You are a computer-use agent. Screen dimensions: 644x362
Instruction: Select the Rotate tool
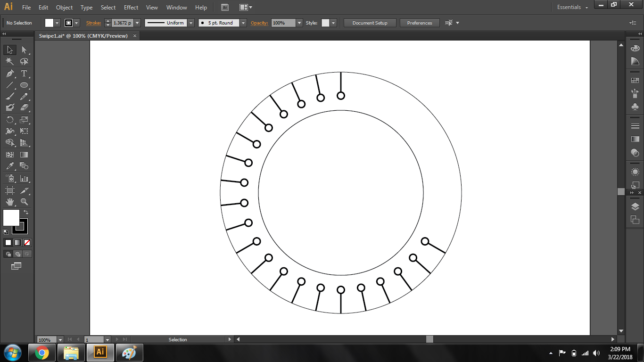[x=9, y=120]
